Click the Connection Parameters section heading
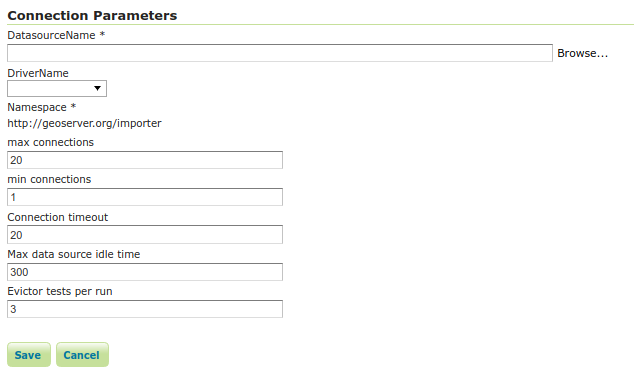This screenshot has width=634, height=376. (x=92, y=15)
